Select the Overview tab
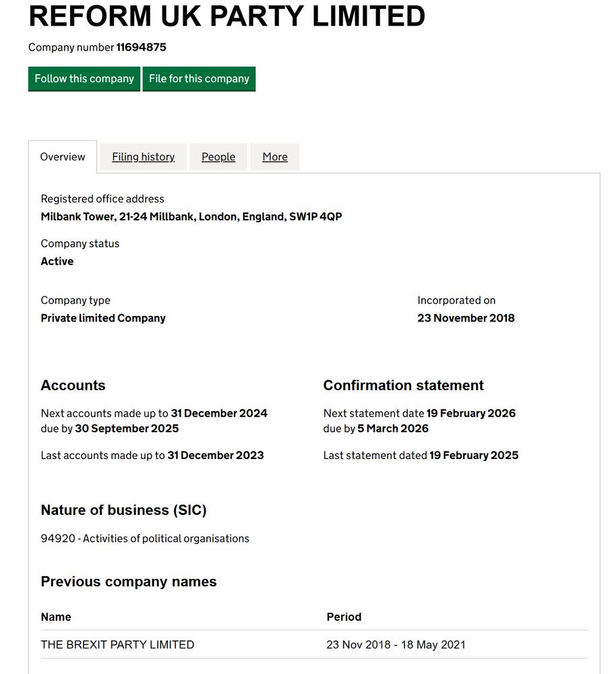The image size is (616, 674). tap(63, 157)
